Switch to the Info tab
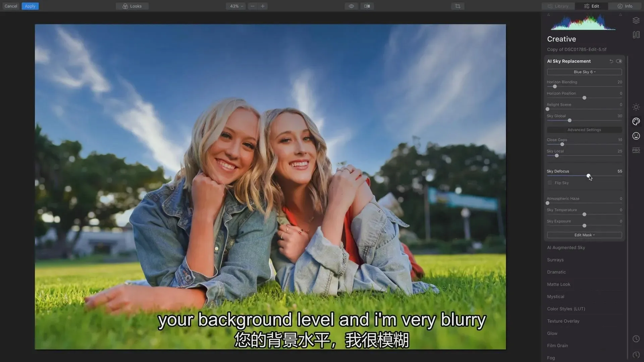 [625, 6]
